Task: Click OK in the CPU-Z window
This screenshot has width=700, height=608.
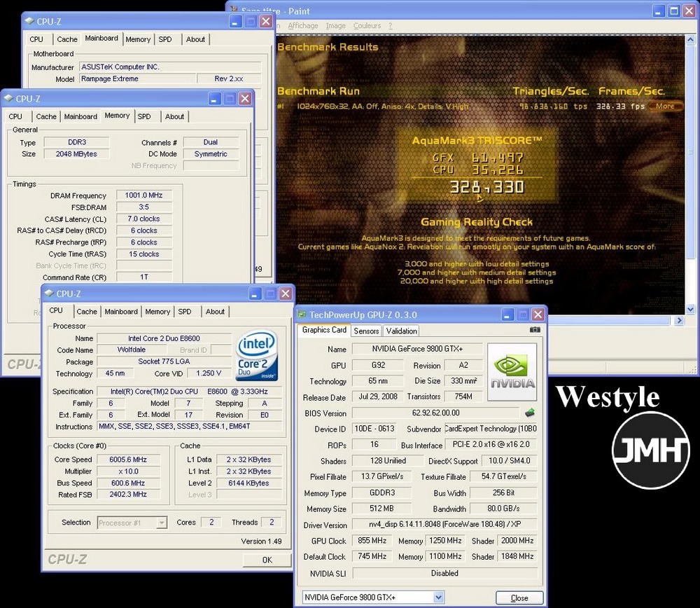Action: (x=267, y=560)
